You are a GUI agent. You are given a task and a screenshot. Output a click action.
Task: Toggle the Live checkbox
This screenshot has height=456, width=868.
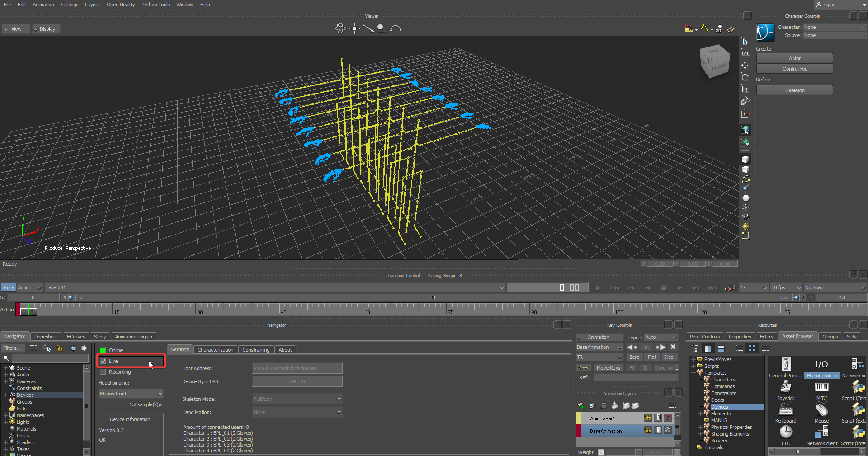[x=104, y=361]
